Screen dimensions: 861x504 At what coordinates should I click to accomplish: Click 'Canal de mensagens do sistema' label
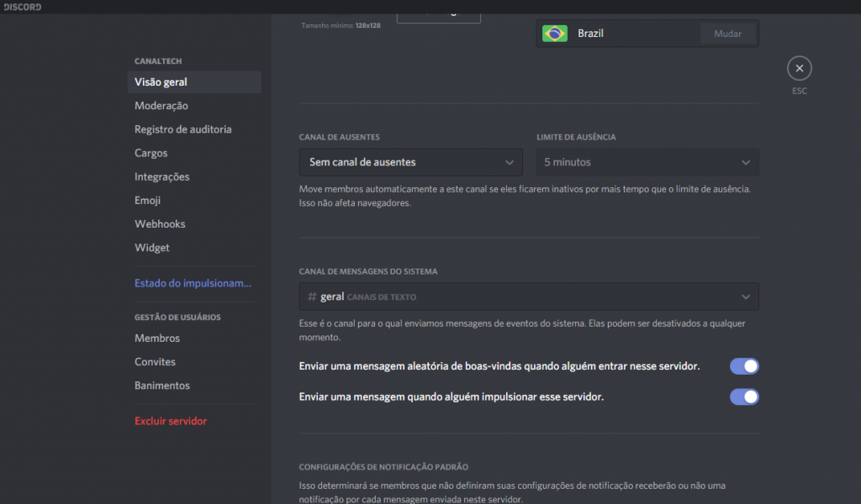tap(368, 271)
